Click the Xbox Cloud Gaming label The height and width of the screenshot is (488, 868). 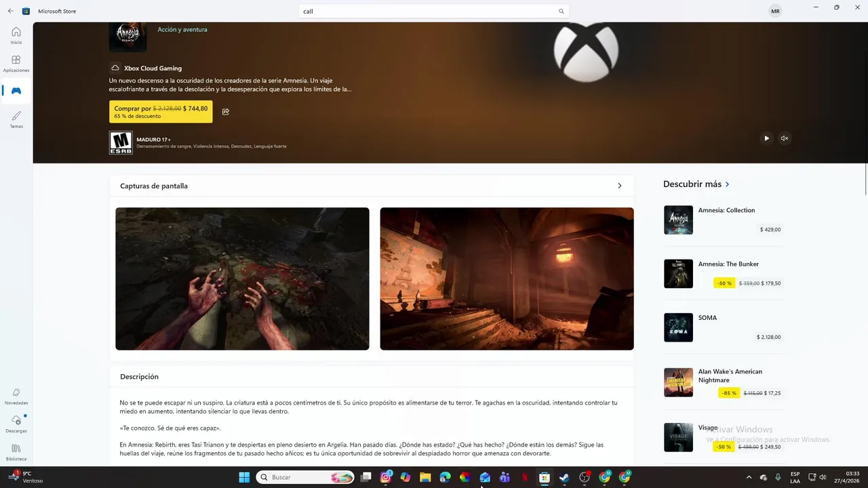(x=153, y=68)
